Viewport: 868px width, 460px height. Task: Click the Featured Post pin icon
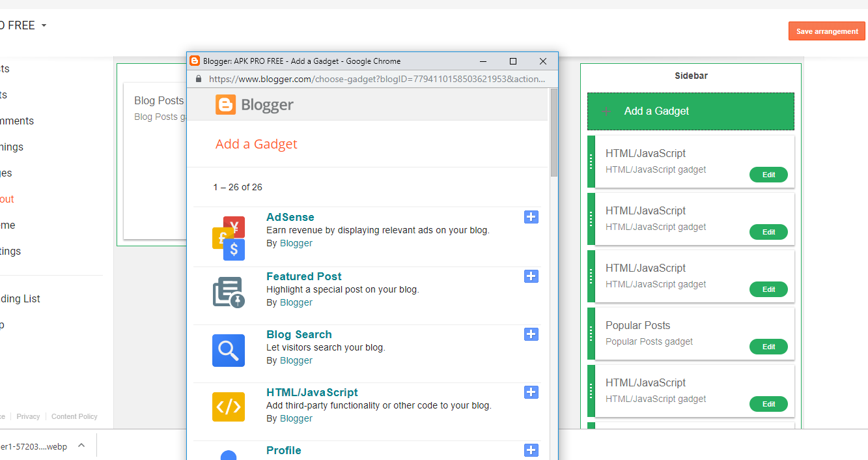pyautogui.click(x=229, y=292)
